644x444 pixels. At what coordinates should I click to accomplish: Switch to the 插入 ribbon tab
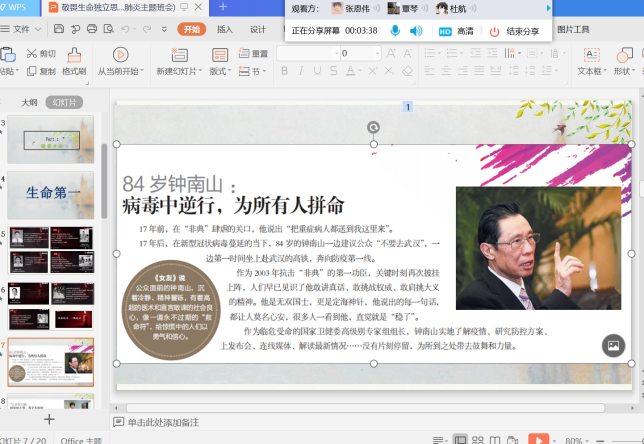point(225,29)
